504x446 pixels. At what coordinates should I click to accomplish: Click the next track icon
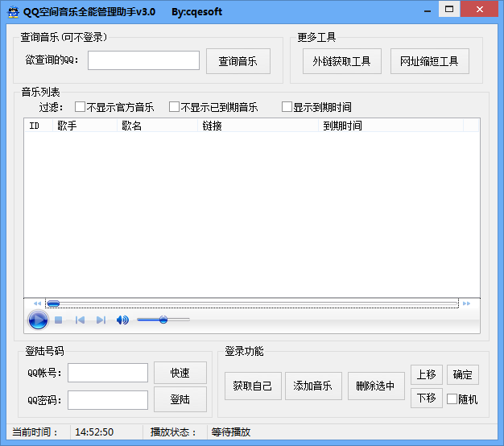point(101,320)
